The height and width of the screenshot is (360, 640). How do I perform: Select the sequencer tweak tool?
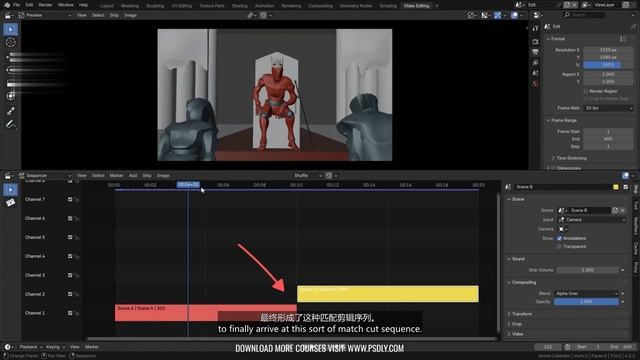tap(11, 190)
